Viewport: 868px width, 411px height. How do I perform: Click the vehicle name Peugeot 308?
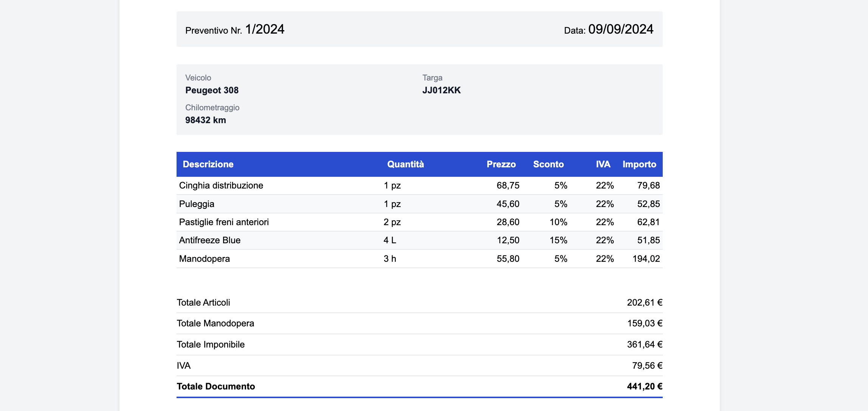(212, 90)
